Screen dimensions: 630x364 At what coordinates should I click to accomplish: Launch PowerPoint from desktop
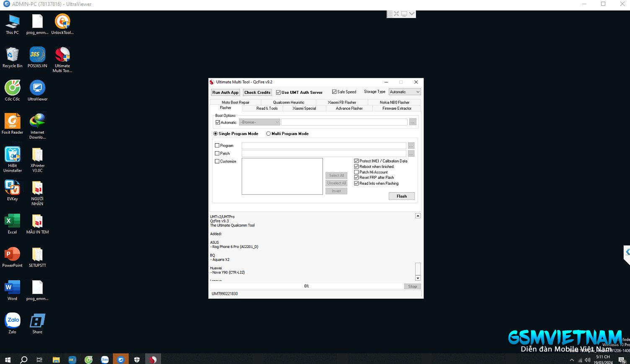click(x=13, y=257)
